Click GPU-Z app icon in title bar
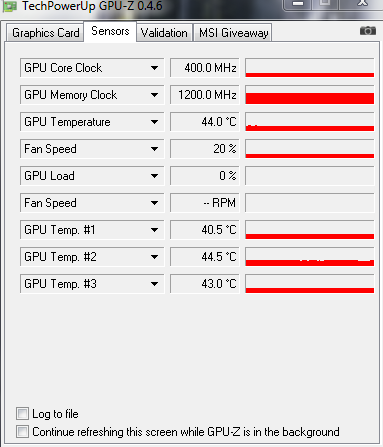 click(9, 6)
